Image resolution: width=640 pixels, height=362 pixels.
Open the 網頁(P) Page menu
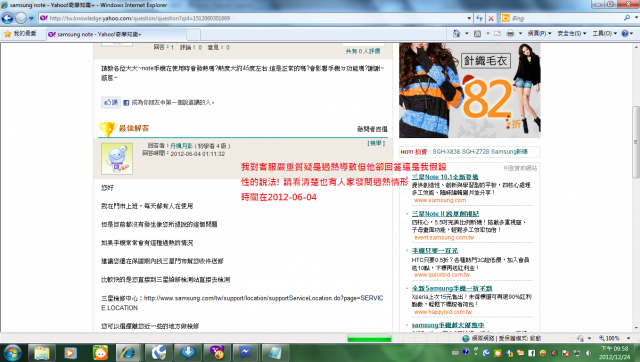539,33
